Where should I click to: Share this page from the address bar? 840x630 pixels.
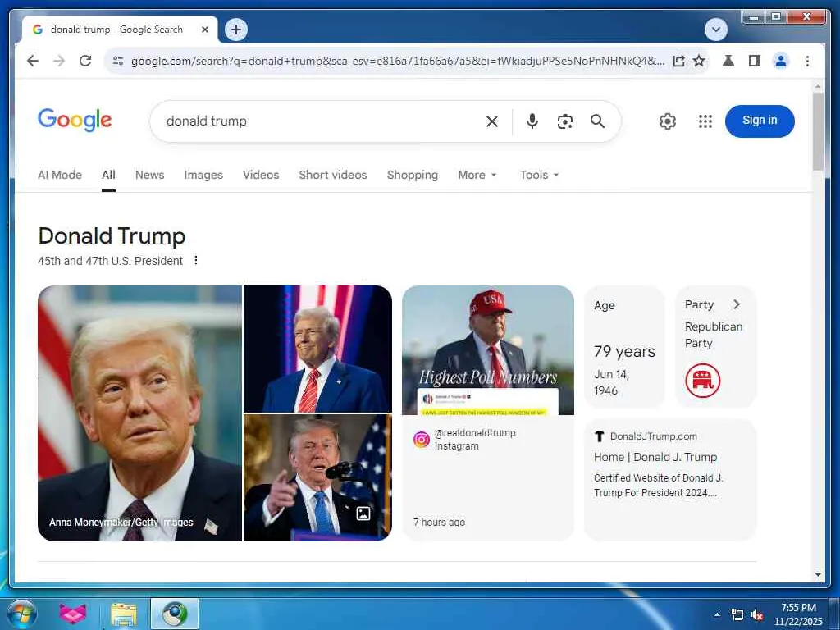[x=678, y=61]
